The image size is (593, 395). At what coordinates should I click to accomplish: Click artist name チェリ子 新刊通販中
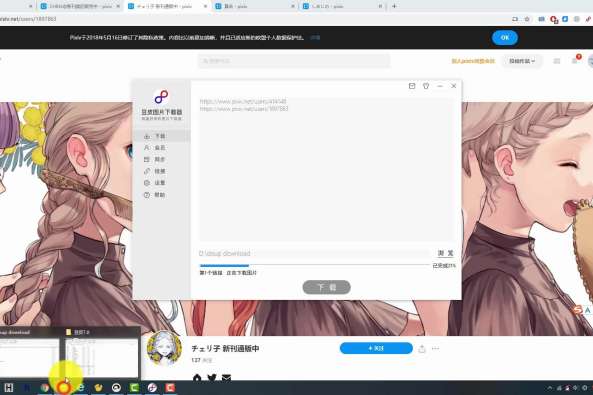pos(225,348)
